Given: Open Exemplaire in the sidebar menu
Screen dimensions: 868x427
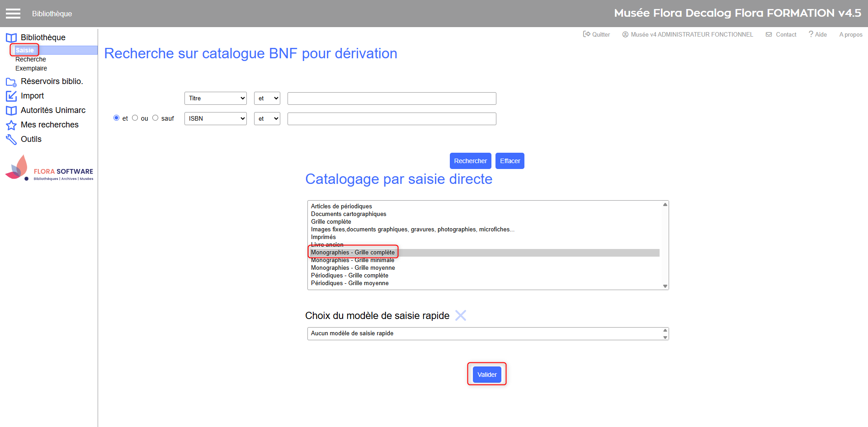Looking at the screenshot, I should (x=31, y=68).
